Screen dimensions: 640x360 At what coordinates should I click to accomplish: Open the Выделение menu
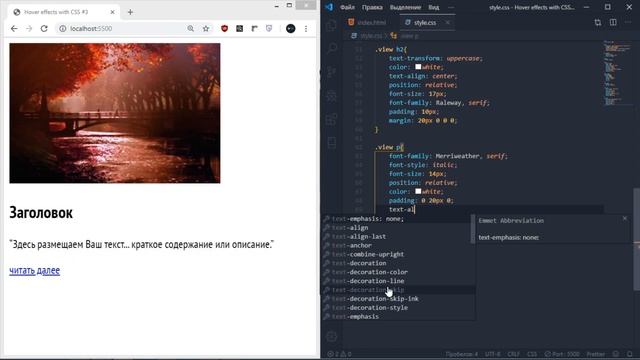pos(405,7)
